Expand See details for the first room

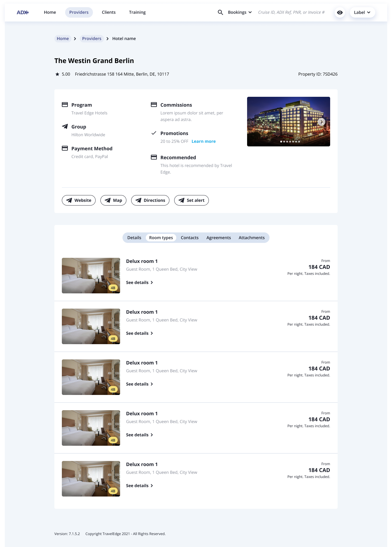pyautogui.click(x=140, y=283)
